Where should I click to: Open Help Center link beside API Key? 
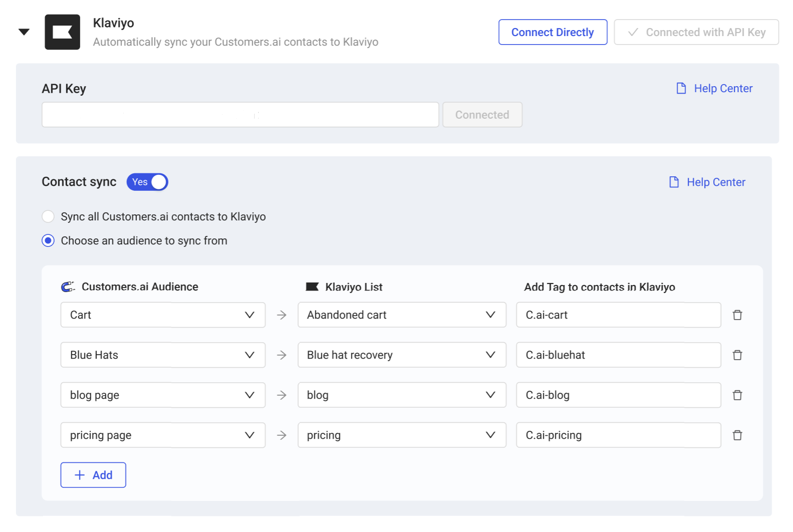pos(723,89)
